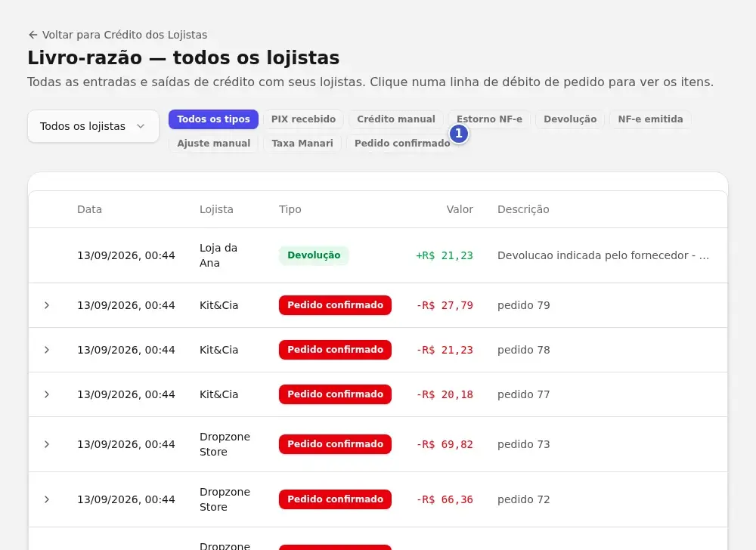Expand the pedido 78 row
756x550 pixels.
coord(47,350)
